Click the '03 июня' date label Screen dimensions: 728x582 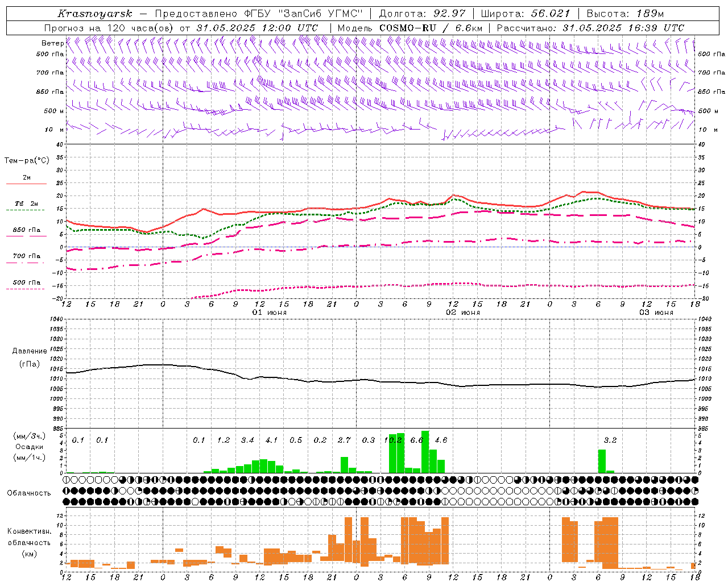(656, 313)
